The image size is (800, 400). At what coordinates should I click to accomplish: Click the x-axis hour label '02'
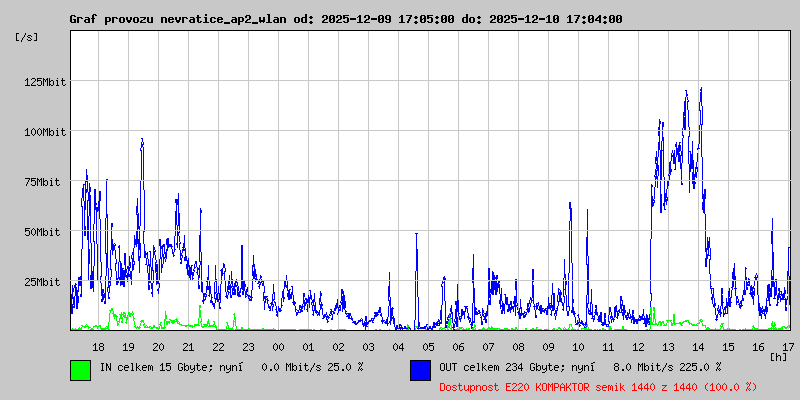coord(338,347)
